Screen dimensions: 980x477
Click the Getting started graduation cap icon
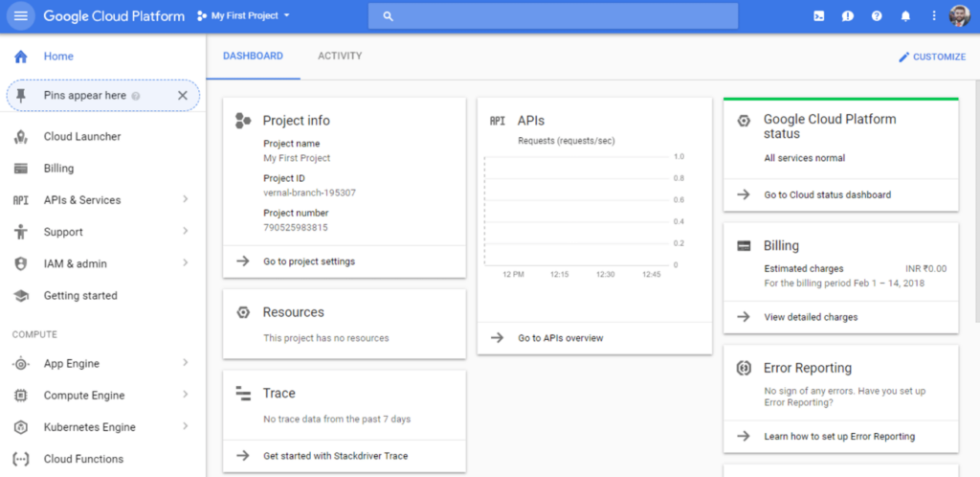pos(21,296)
